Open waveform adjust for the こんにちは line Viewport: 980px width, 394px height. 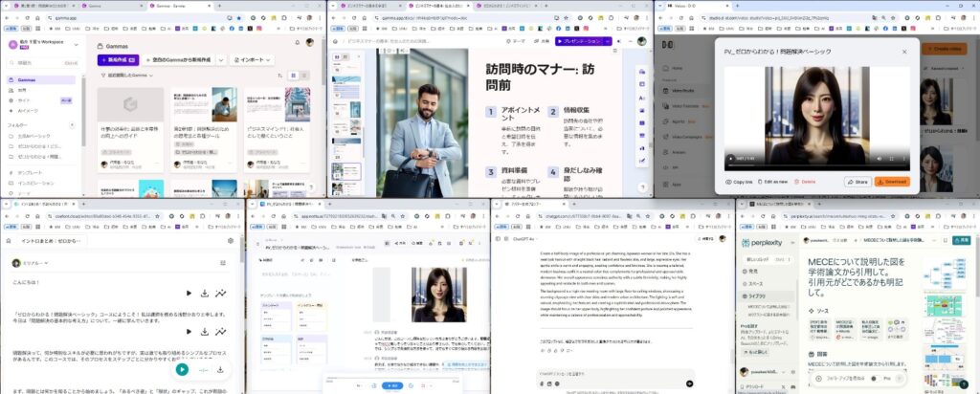[221, 293]
